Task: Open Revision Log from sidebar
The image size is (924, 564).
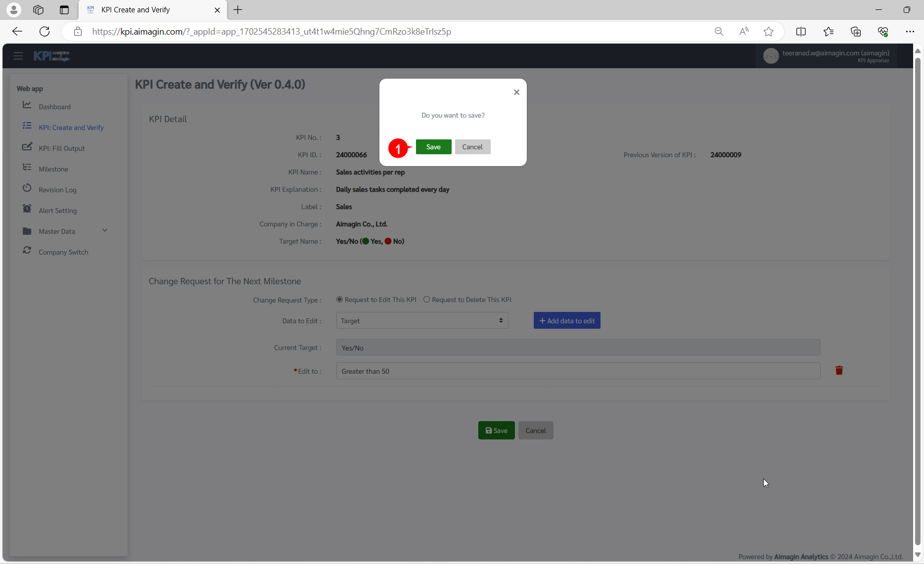Action: (57, 190)
